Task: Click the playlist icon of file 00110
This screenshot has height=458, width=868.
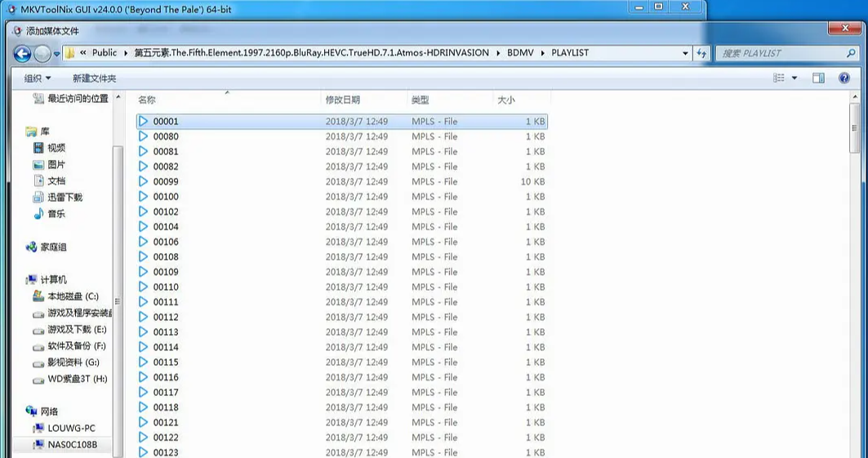Action: tap(144, 287)
